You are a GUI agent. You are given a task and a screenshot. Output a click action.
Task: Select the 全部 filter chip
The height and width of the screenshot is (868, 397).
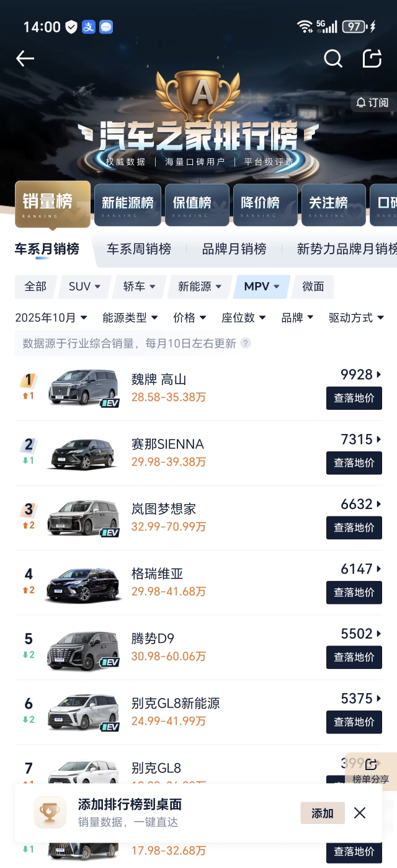pyautogui.click(x=35, y=286)
